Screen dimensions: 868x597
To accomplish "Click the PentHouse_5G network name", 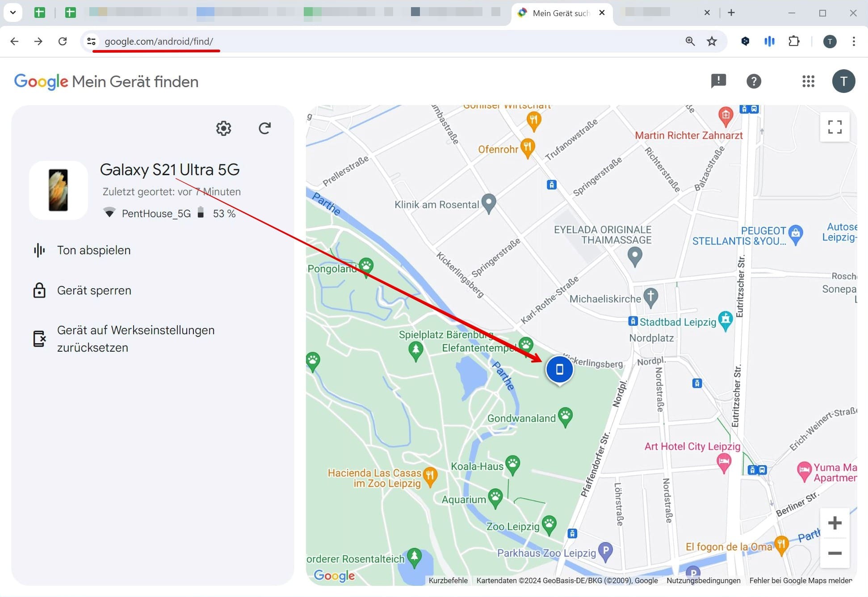I will point(156,214).
